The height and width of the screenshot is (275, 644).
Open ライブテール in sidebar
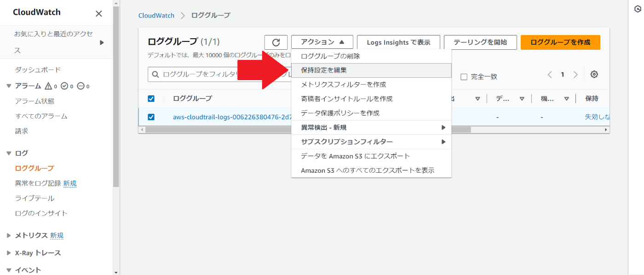pos(34,199)
